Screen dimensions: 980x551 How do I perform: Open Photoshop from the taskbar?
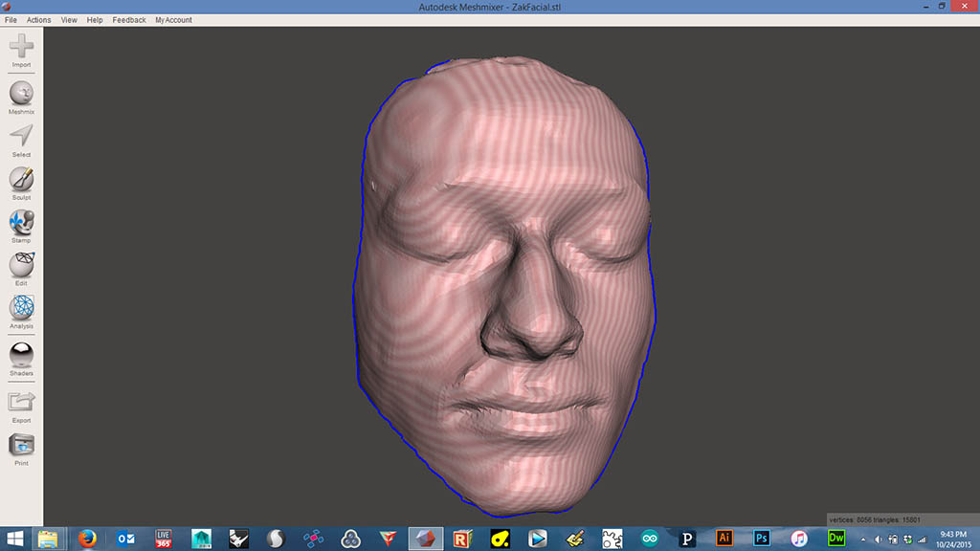pyautogui.click(x=762, y=539)
